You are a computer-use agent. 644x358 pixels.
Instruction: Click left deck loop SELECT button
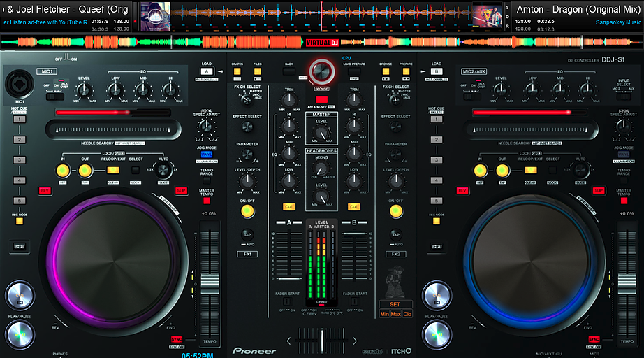(x=135, y=170)
